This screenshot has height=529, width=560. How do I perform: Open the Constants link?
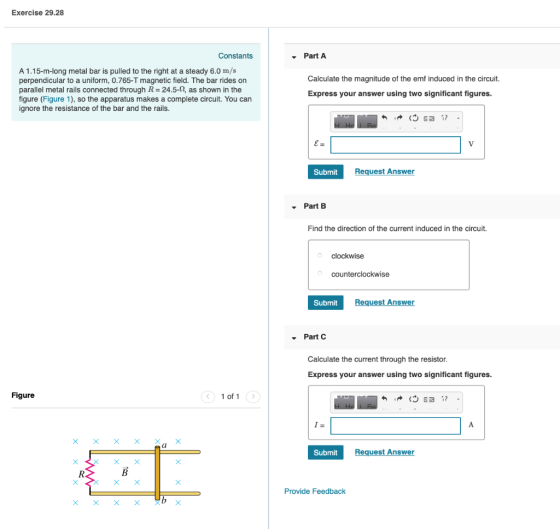(x=235, y=56)
